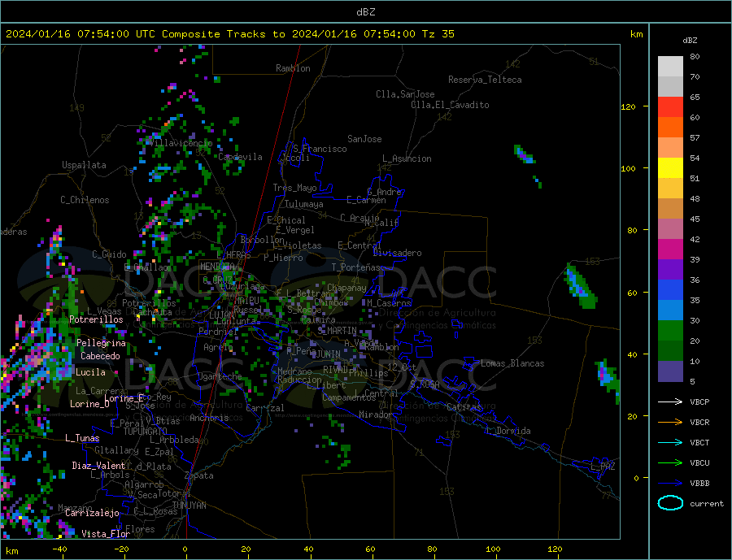Select the slate swatch above 5 label
732x560 pixels.
[x=670, y=371]
